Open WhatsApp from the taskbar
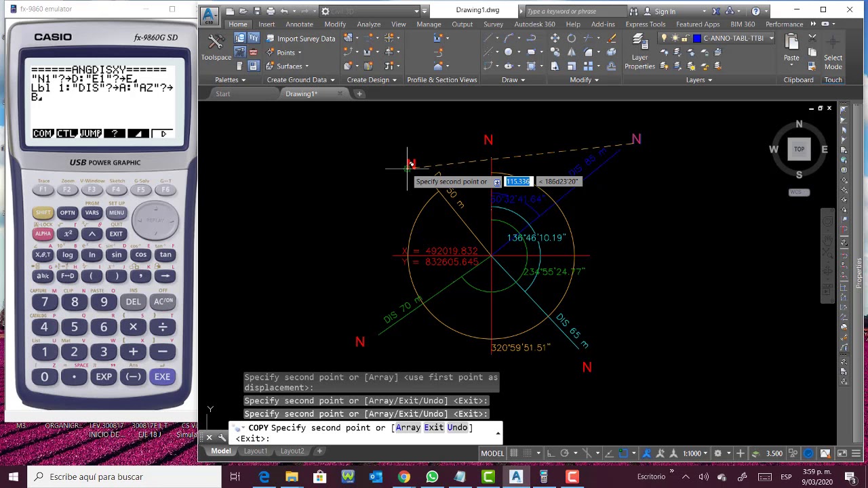 pyautogui.click(x=432, y=477)
